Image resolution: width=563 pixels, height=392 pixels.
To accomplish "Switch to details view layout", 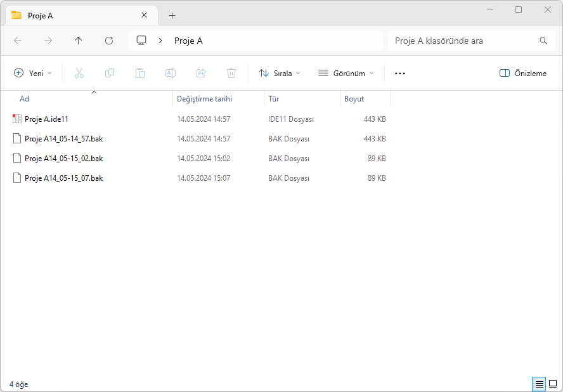I will 539,384.
